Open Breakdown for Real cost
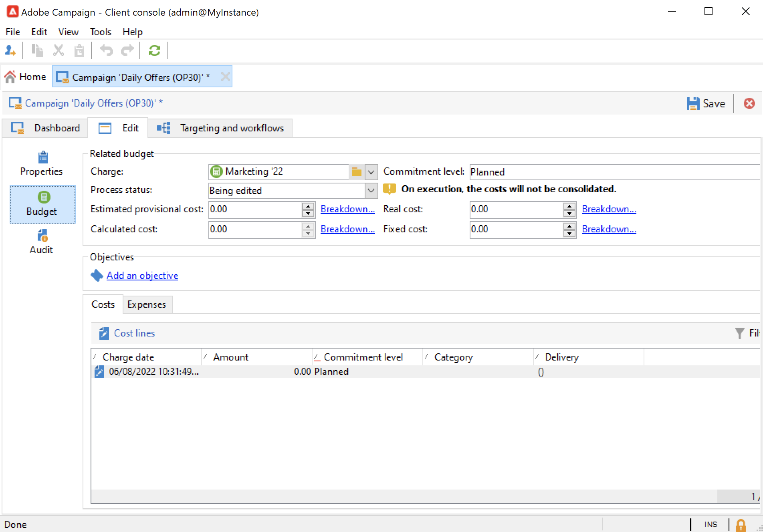Screen dimensions: 763x532 609,209
